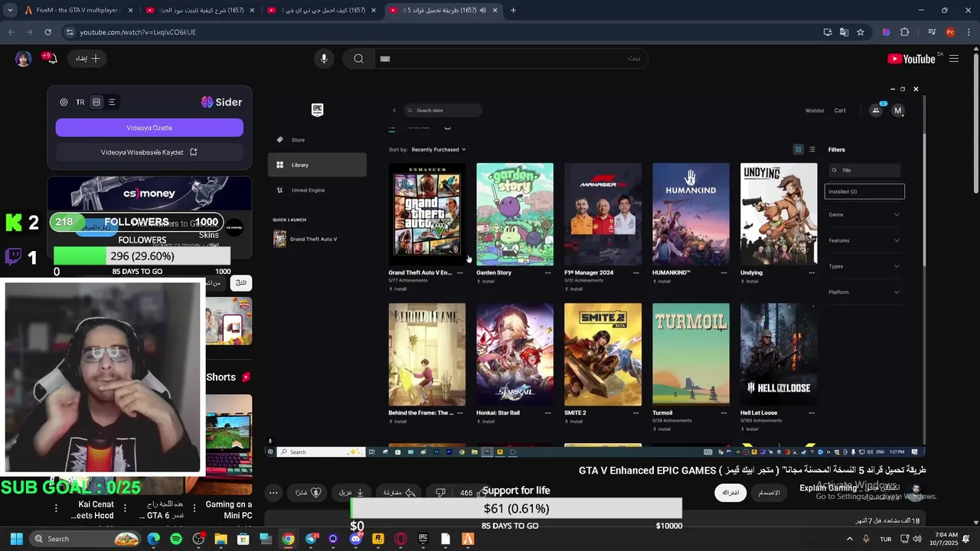Open options menu for Undying
Viewport: 980px width, 551px height.
click(812, 272)
